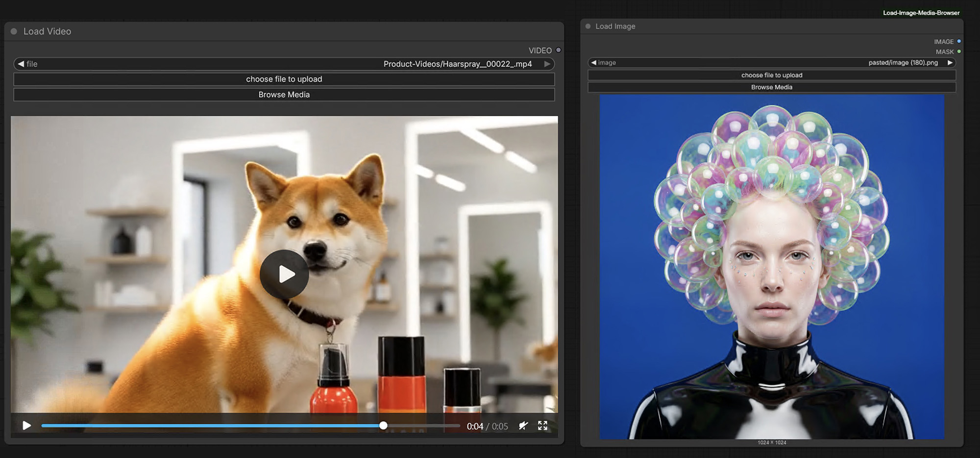Click the large play button over the video
Screen dimensions: 980x458
(284, 274)
